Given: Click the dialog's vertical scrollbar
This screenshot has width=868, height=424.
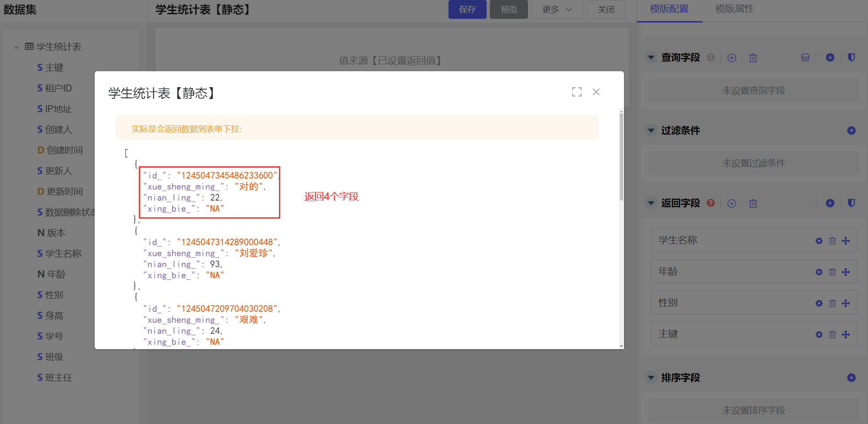Looking at the screenshot, I should [x=621, y=156].
